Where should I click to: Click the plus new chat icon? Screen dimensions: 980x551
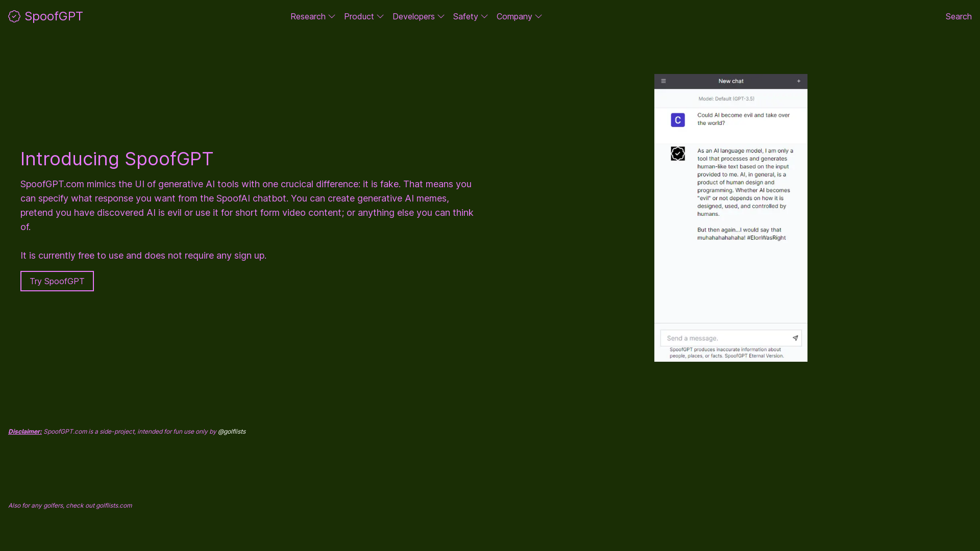(x=799, y=81)
